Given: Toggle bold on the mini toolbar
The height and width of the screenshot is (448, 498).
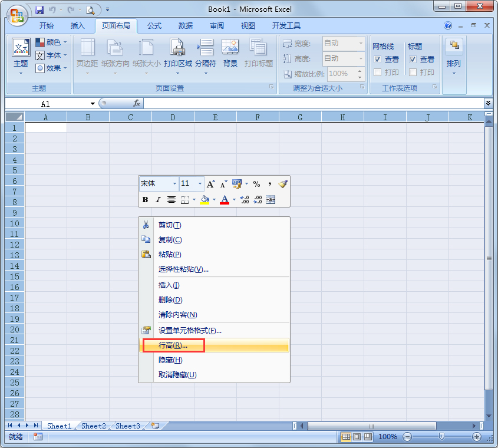Looking at the screenshot, I should [145, 200].
